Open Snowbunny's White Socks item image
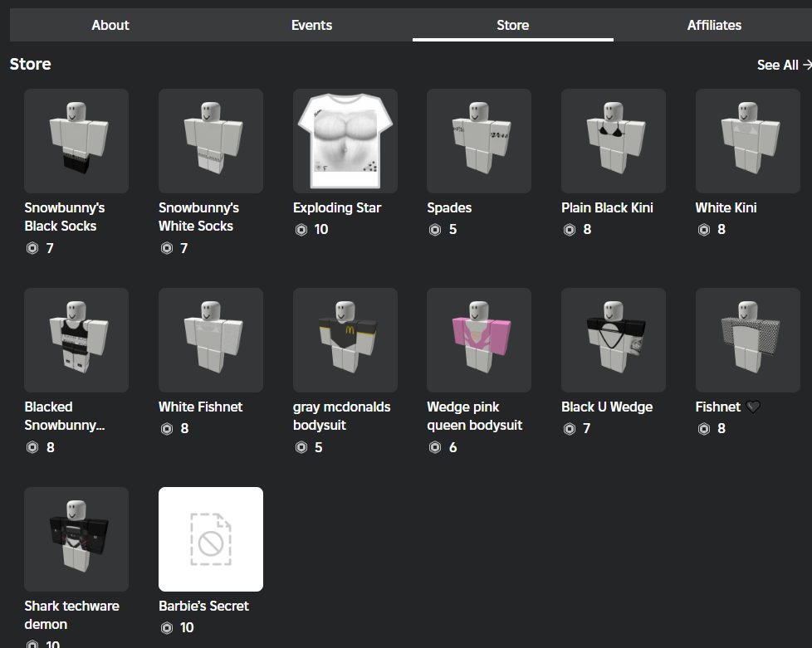Viewport: 812px width, 648px height. click(x=211, y=141)
